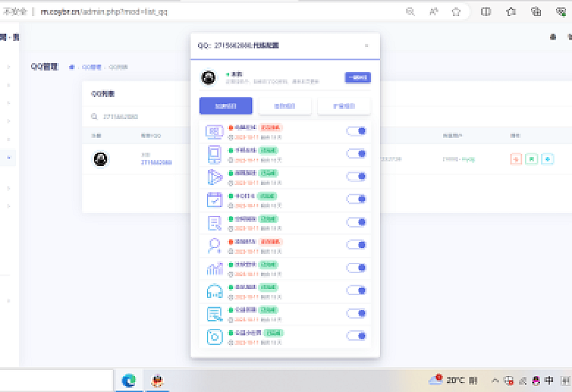Click the add-friend person icon
572x392 pixels.
pos(214,245)
